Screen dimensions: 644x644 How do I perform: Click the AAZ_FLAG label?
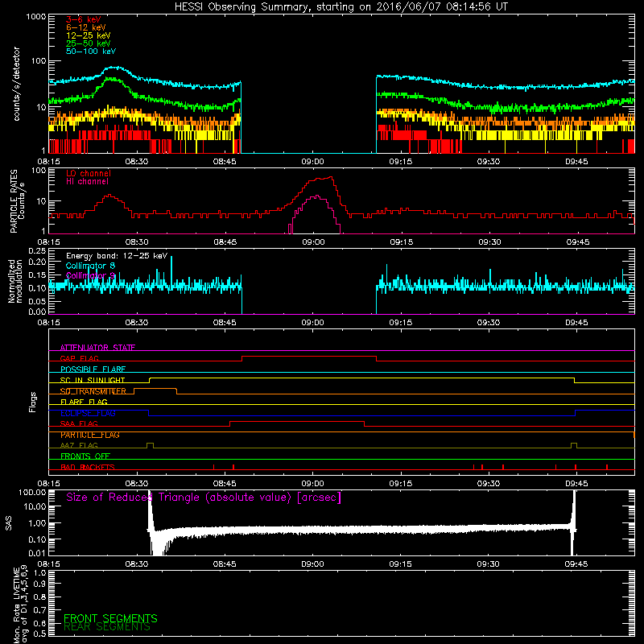79,445
